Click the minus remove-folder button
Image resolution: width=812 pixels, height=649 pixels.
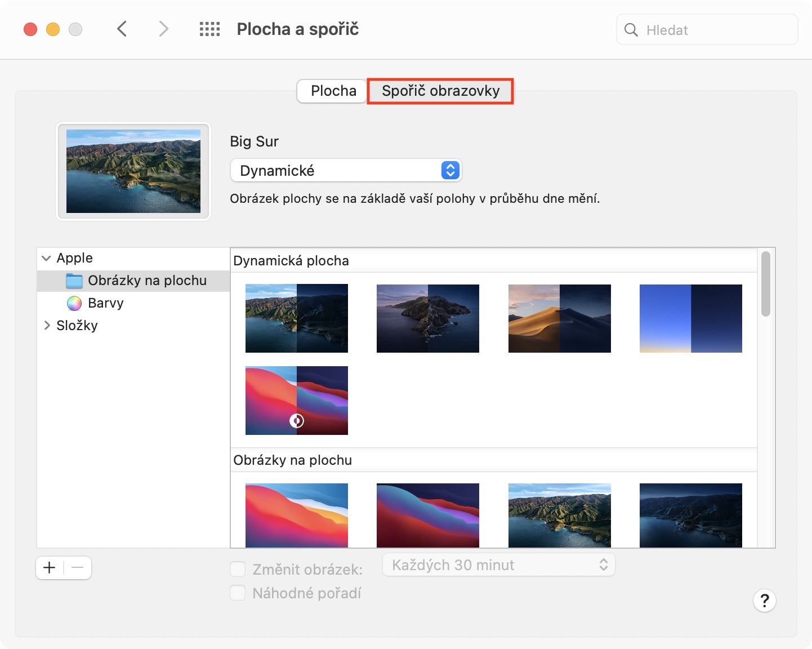78,568
